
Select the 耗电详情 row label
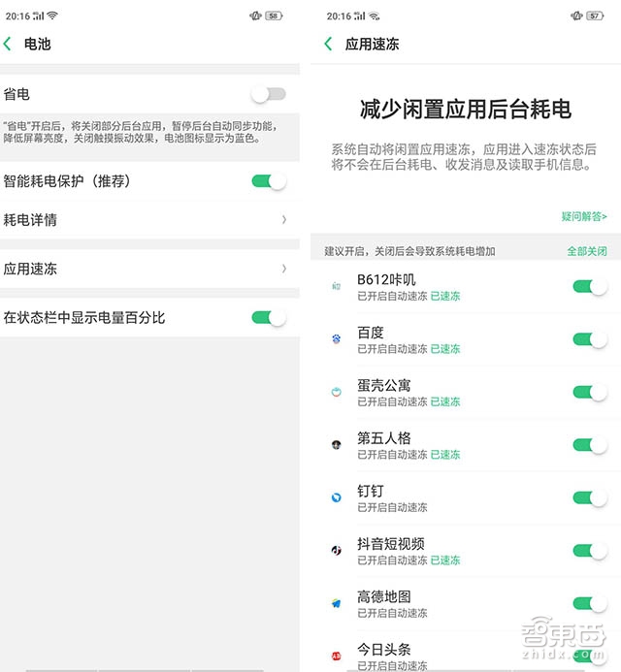[30, 220]
